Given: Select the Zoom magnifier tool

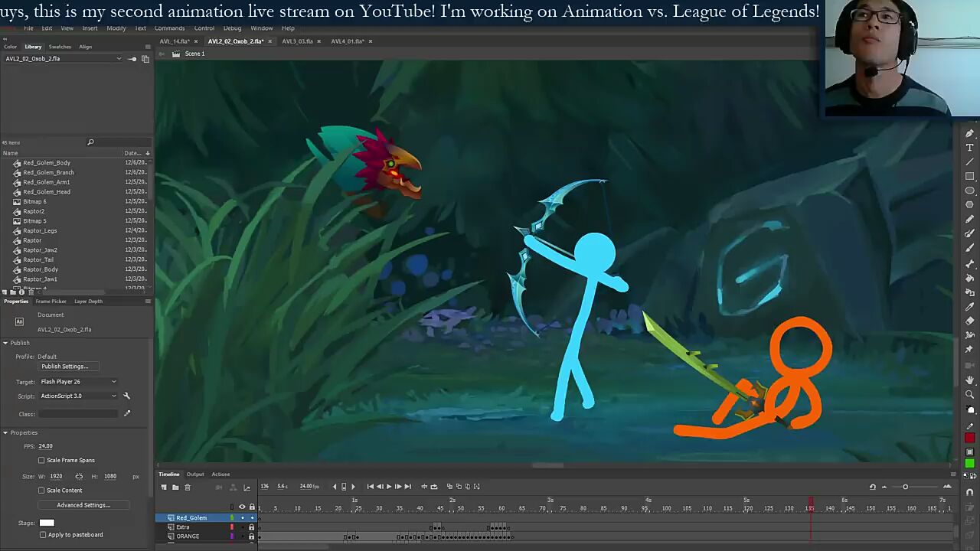Looking at the screenshot, I should tap(969, 394).
